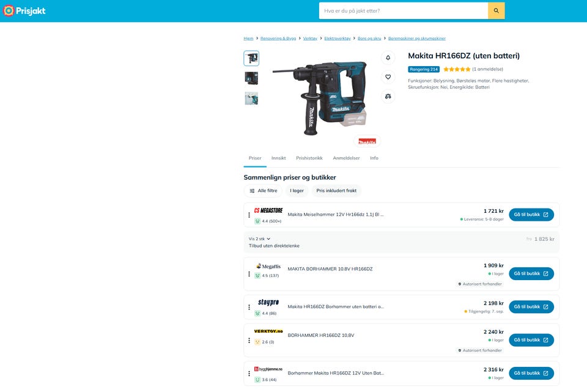Open the Alle filtre filter button
The width and height of the screenshot is (587, 392).
(263, 191)
